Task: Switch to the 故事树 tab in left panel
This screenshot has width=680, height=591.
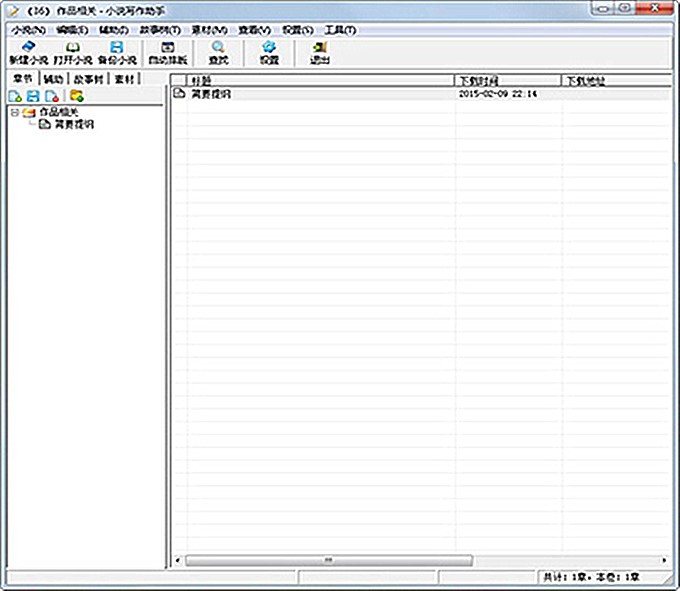Action: click(89, 79)
